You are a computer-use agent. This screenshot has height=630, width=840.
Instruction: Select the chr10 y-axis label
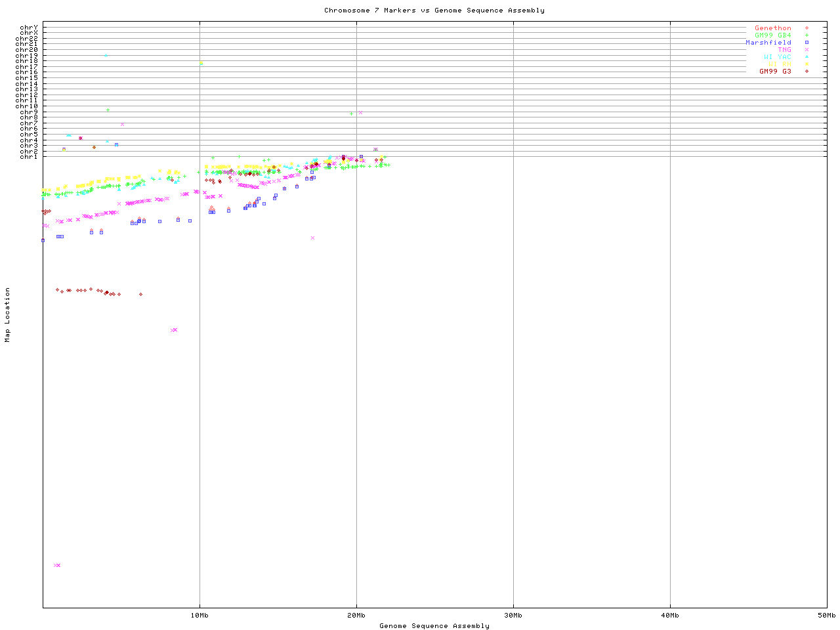26,106
